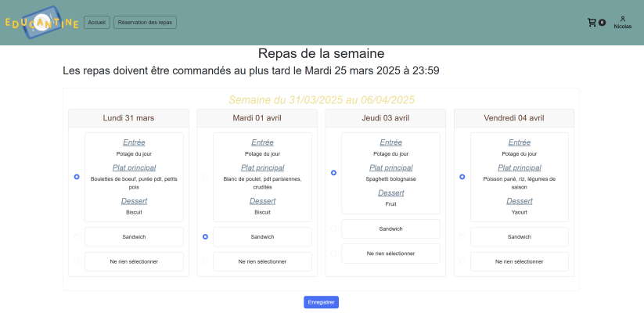Image resolution: width=644 pixels, height=313 pixels.
Task: Go to Accueil page
Action: click(x=97, y=23)
